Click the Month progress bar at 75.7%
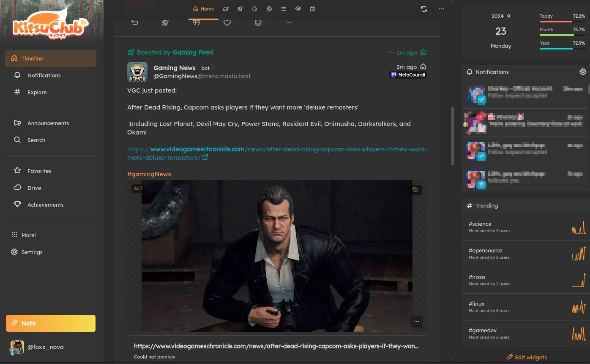Screen dimensions: 590x364 coord(562,35)
